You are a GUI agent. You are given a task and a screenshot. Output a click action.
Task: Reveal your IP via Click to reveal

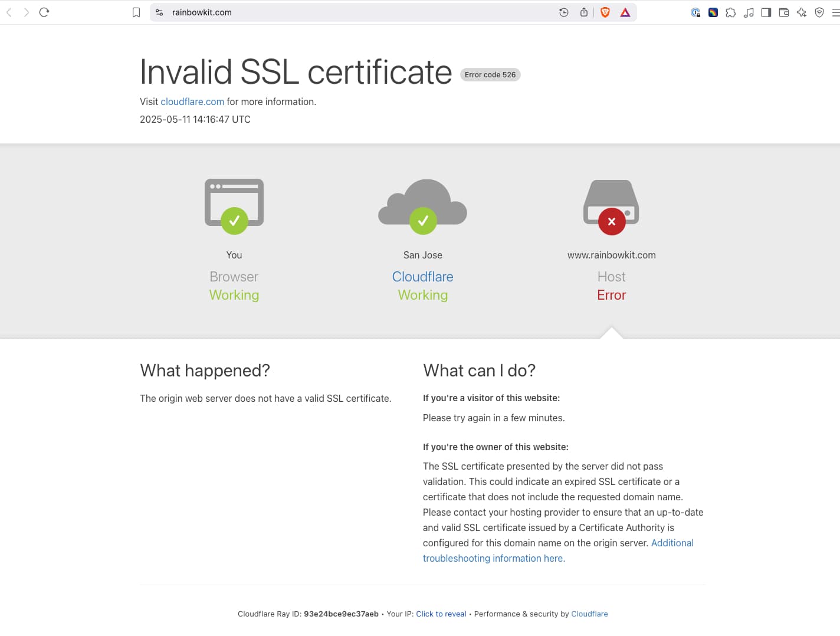[x=441, y=614]
